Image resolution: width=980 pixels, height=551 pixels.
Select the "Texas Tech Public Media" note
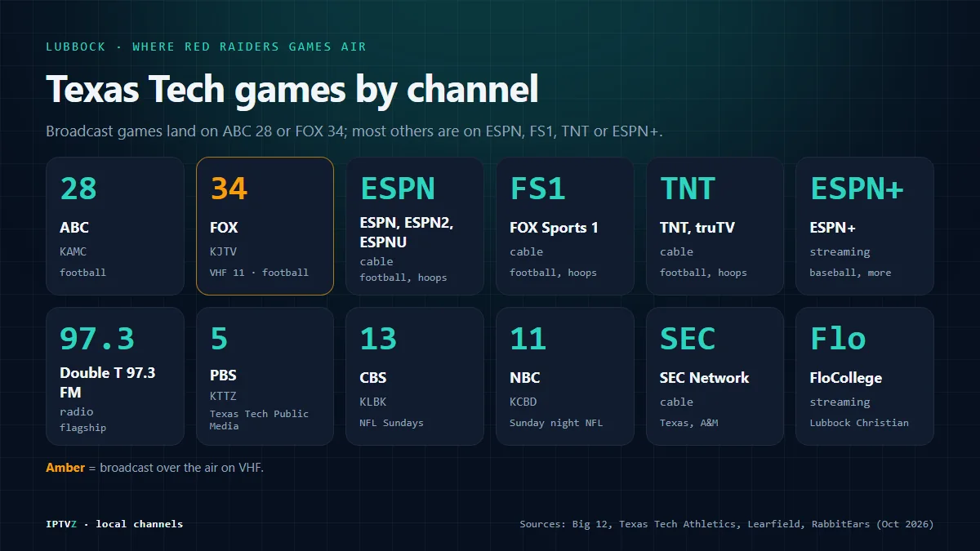click(259, 420)
